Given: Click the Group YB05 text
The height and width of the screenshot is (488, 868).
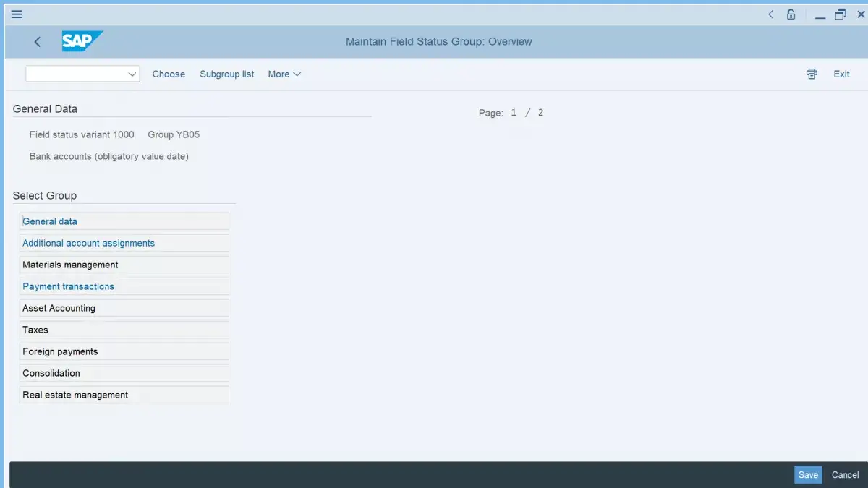Looking at the screenshot, I should coord(174,134).
